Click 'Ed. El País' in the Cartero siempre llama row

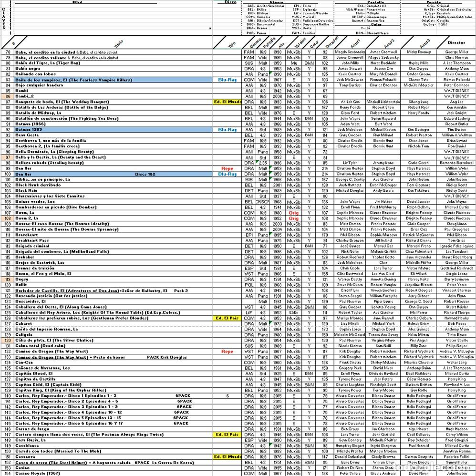[228, 435]
